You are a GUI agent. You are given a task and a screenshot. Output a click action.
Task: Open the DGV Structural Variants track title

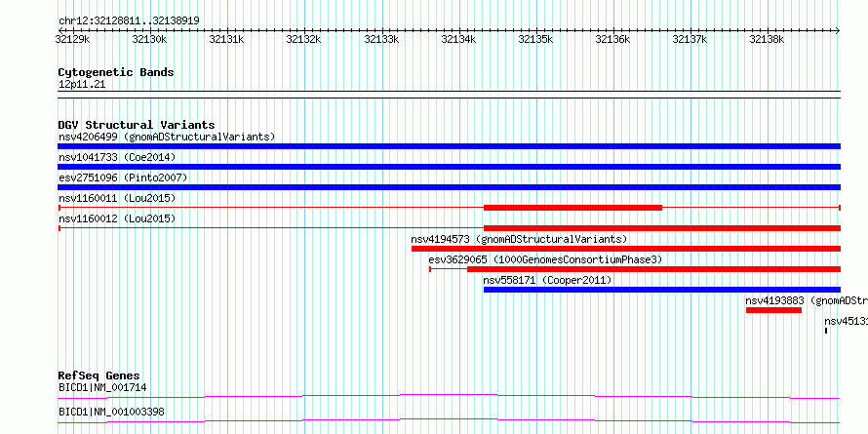(x=137, y=125)
